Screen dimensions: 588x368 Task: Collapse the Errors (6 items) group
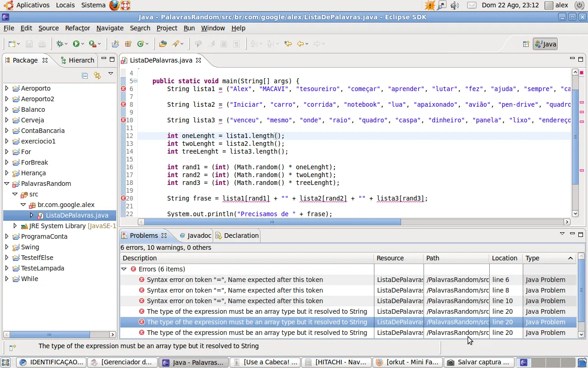click(124, 269)
